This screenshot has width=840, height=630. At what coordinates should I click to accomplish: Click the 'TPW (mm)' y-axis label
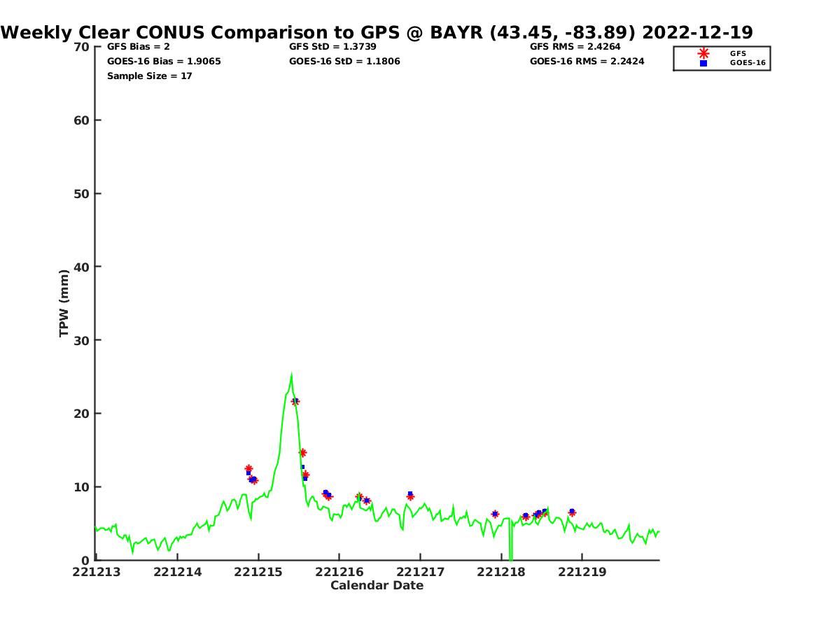[x=64, y=303]
